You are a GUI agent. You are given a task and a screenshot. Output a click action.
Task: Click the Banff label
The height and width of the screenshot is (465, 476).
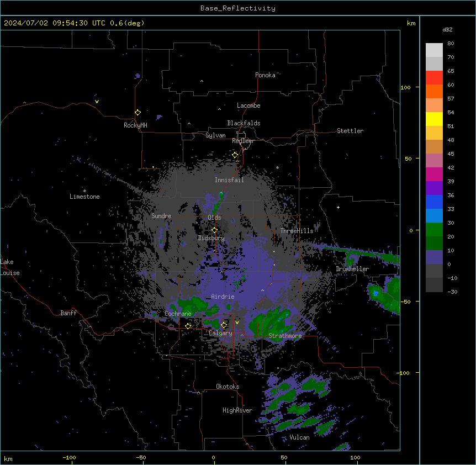(68, 313)
